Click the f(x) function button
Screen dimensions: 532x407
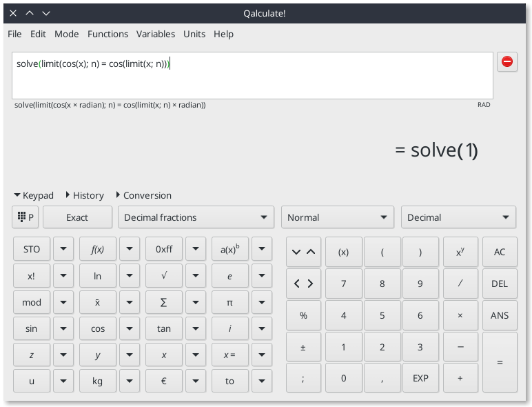[x=98, y=249]
